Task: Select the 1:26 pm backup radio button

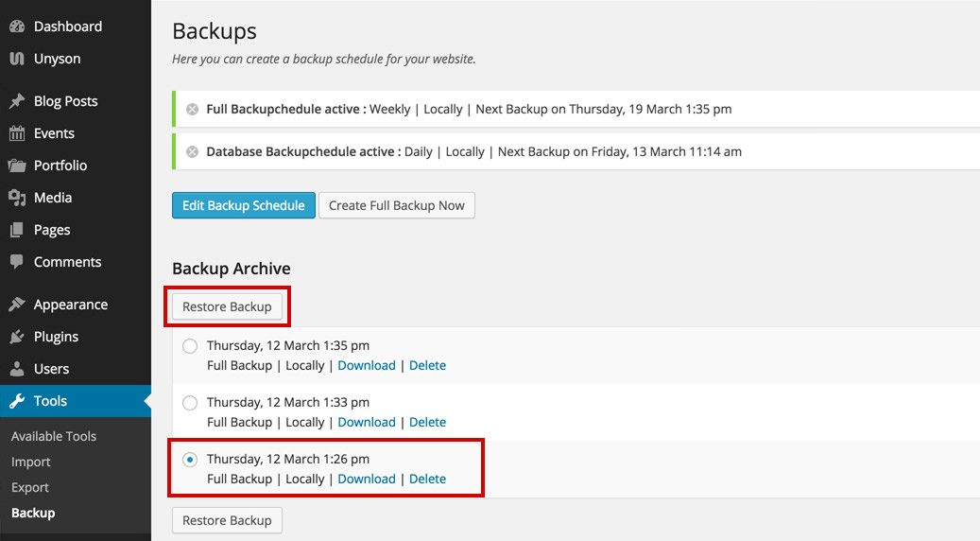Action: (190, 460)
